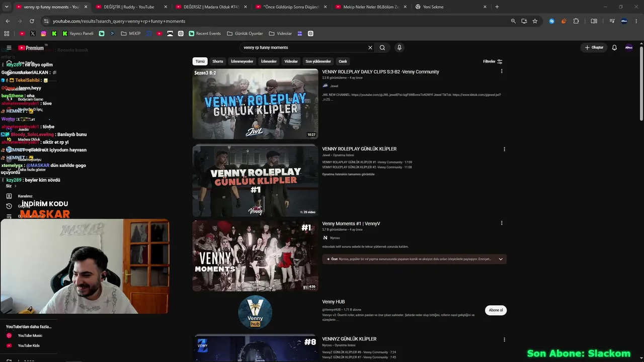Image resolution: width=644 pixels, height=362 pixels.
Task: Open the X bookmark
Action: (x=33, y=34)
